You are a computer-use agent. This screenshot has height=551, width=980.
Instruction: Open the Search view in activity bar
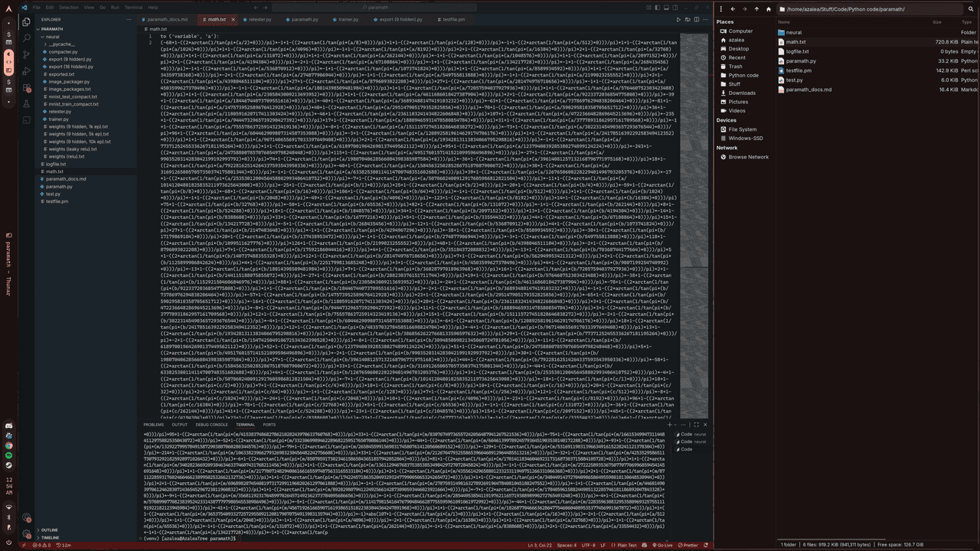pos(26,37)
